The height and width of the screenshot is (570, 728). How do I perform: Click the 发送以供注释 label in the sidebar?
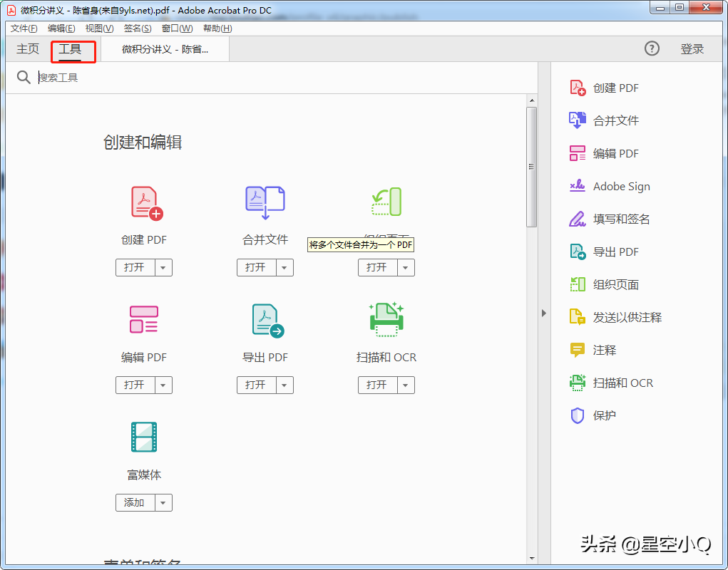(x=627, y=317)
